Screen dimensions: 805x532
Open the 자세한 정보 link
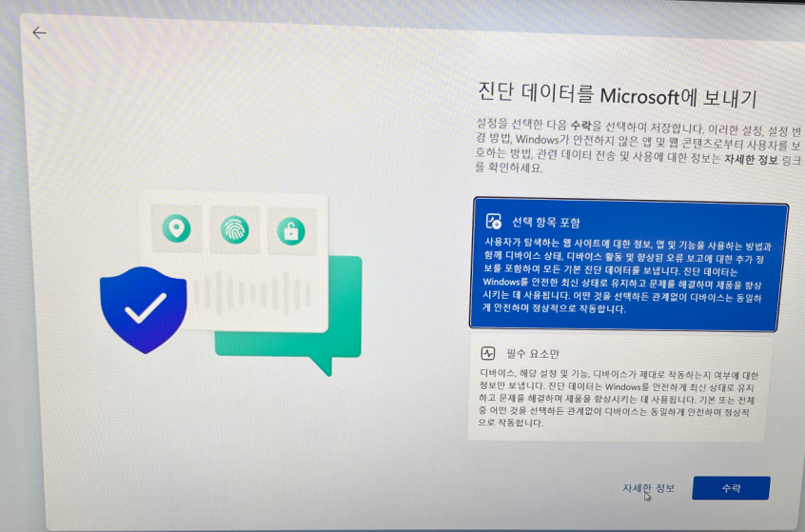pyautogui.click(x=648, y=488)
